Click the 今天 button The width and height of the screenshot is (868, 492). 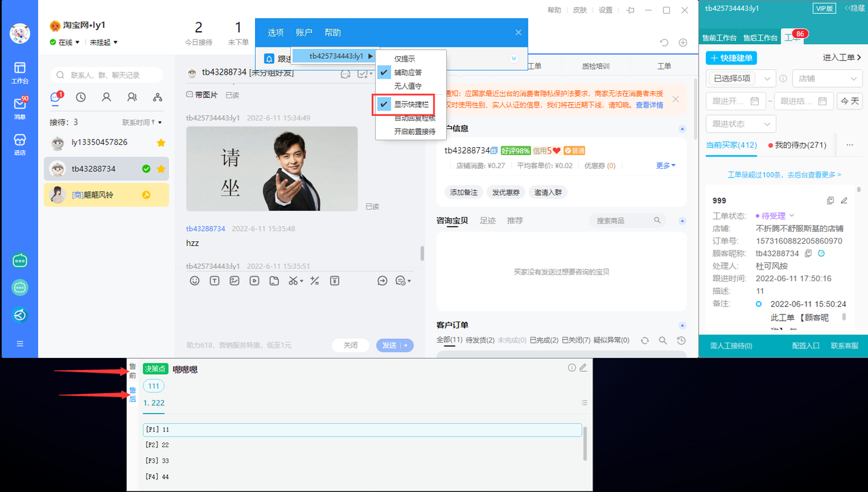850,101
